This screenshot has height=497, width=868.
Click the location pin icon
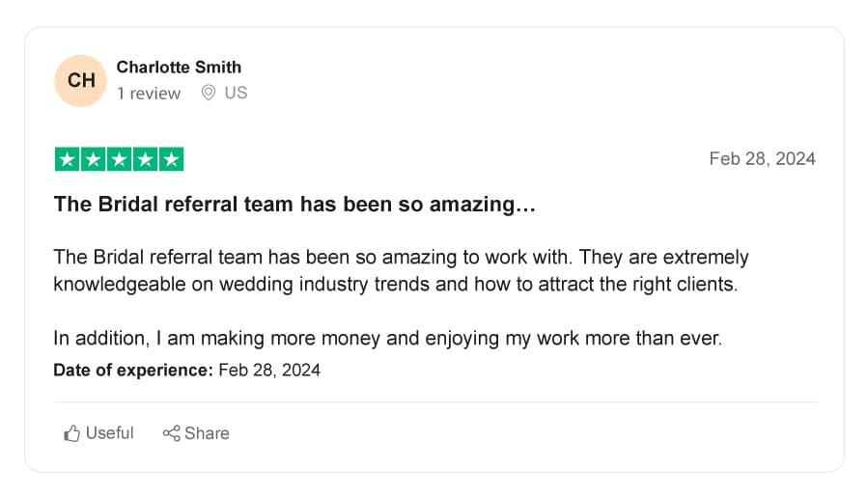pyautogui.click(x=209, y=93)
